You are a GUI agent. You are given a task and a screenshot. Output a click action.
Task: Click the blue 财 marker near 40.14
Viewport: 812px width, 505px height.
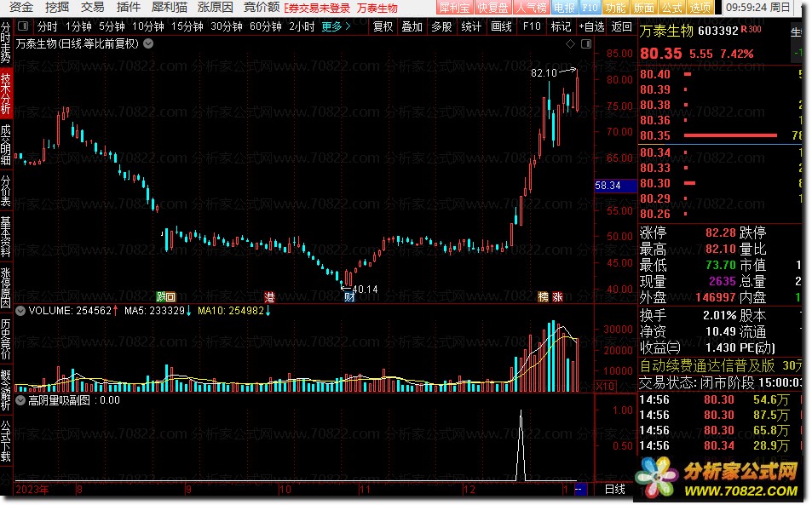click(x=349, y=296)
